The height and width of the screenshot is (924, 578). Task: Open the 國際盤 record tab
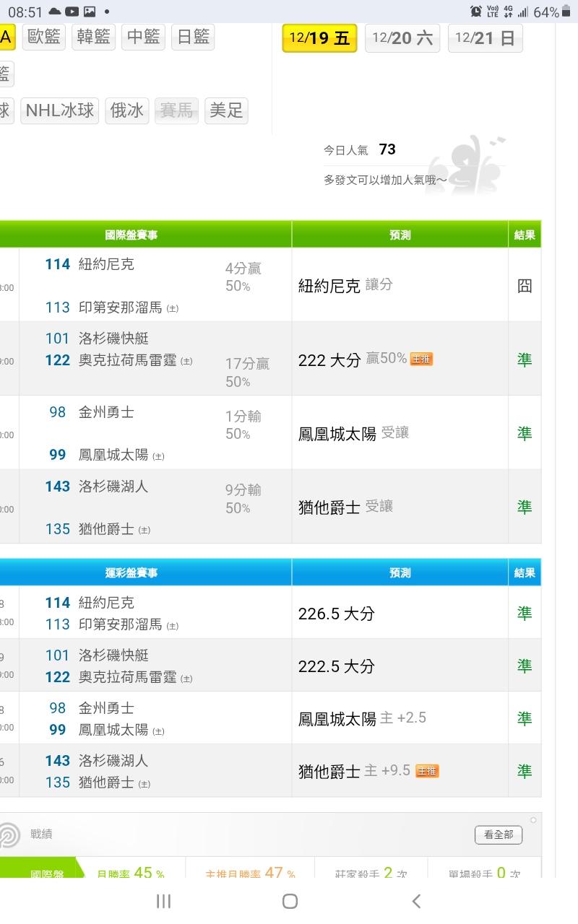click(x=43, y=869)
